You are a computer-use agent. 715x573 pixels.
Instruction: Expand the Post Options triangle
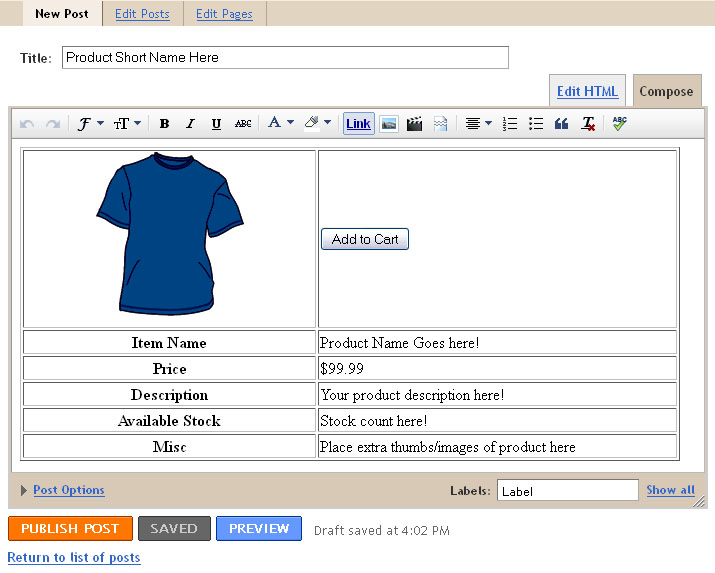(24, 490)
